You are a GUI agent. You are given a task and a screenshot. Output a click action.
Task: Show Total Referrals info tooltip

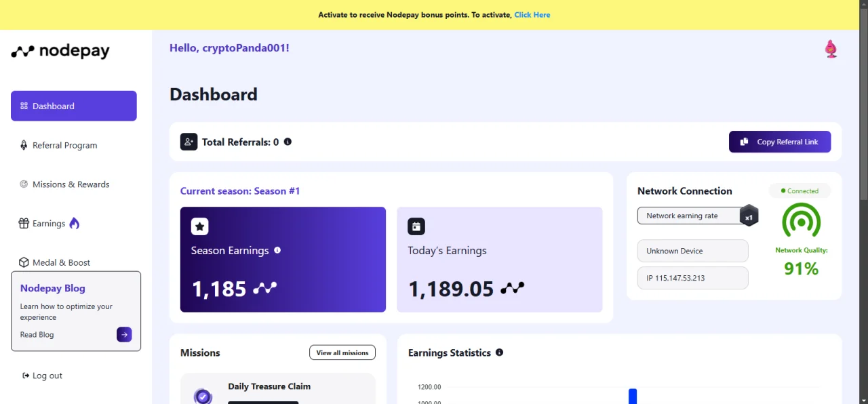[x=288, y=142]
